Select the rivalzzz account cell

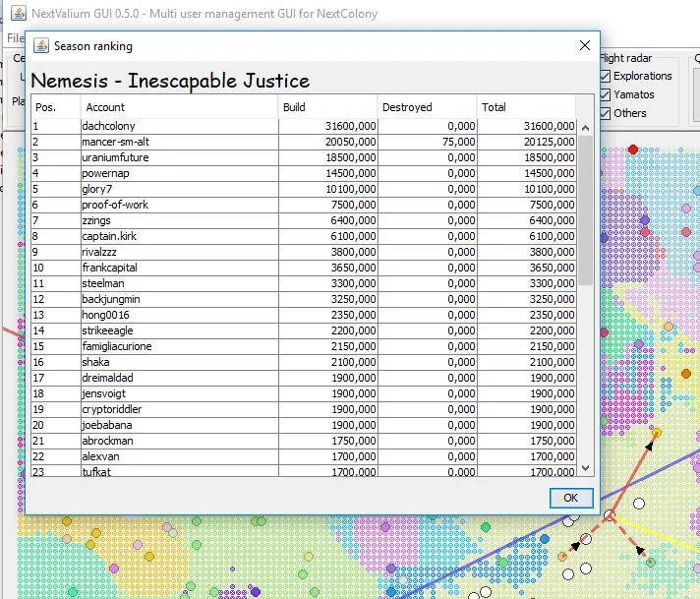click(x=180, y=252)
